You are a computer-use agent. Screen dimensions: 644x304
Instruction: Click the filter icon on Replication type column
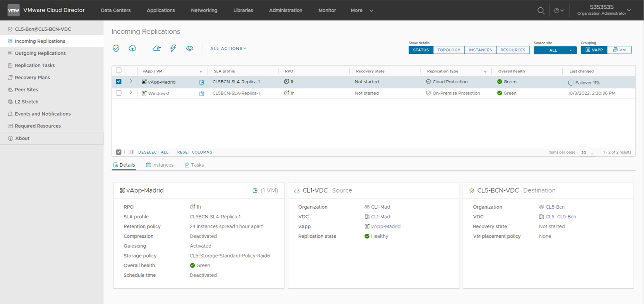[485, 72]
